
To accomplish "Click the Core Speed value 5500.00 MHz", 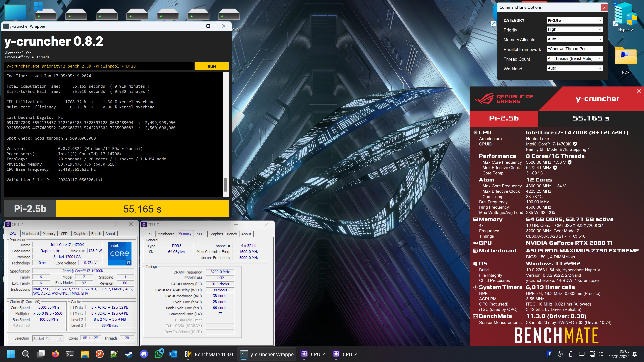I will [x=49, y=308].
